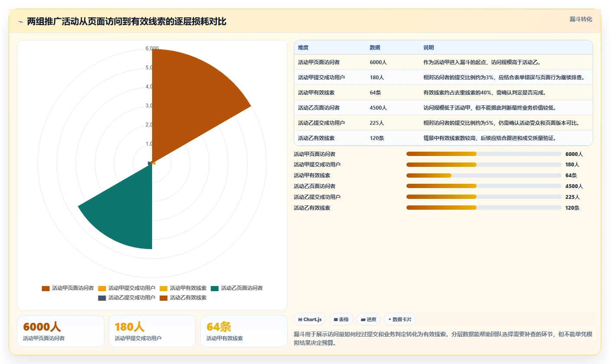Toggle the 活动甲提交成功用户 legend entry

click(127, 288)
